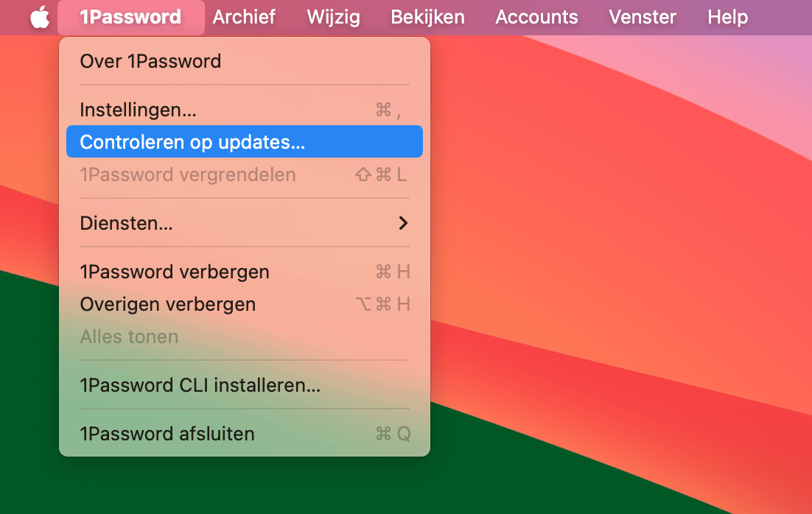
Task: Expand the Diensten submenu chevron
Action: pos(403,223)
